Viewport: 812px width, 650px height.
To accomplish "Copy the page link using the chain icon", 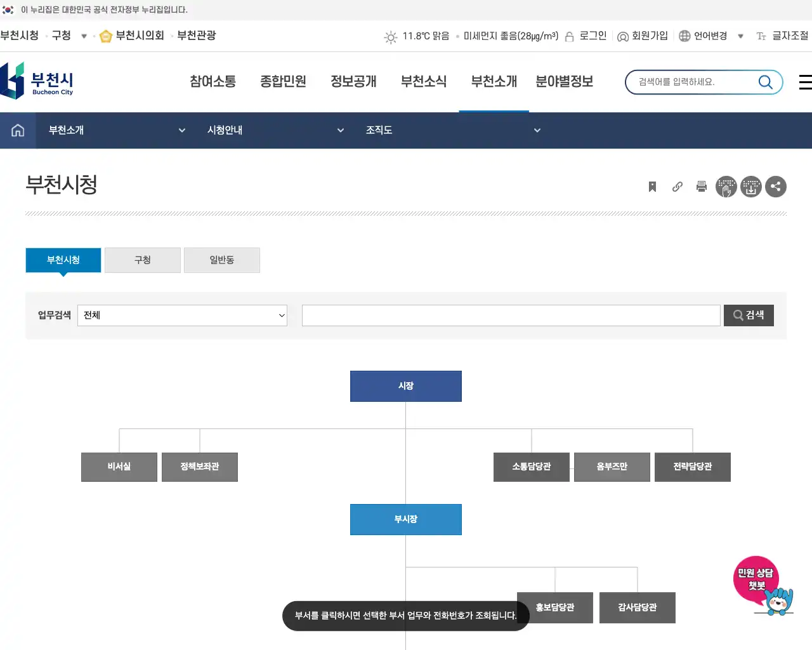I will click(x=677, y=186).
